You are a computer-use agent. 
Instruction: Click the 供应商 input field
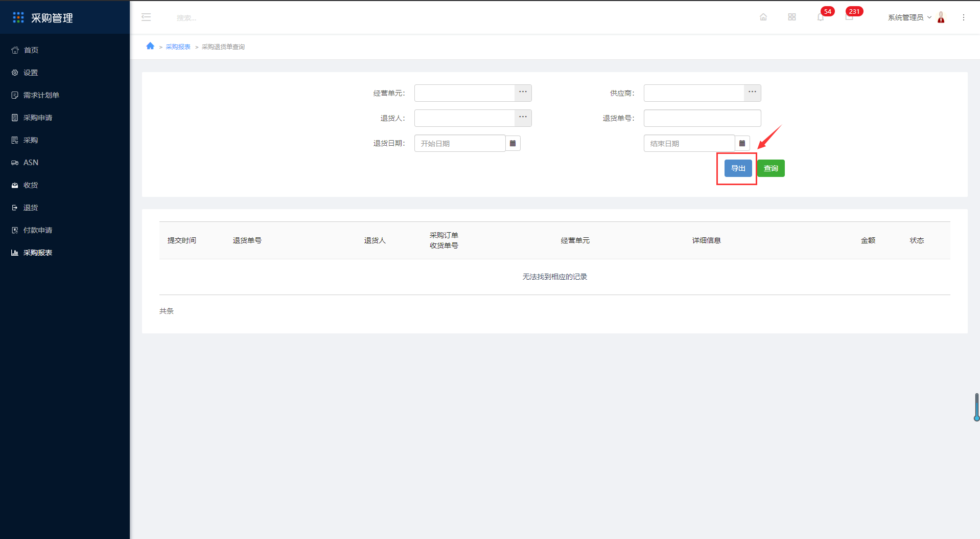[694, 93]
